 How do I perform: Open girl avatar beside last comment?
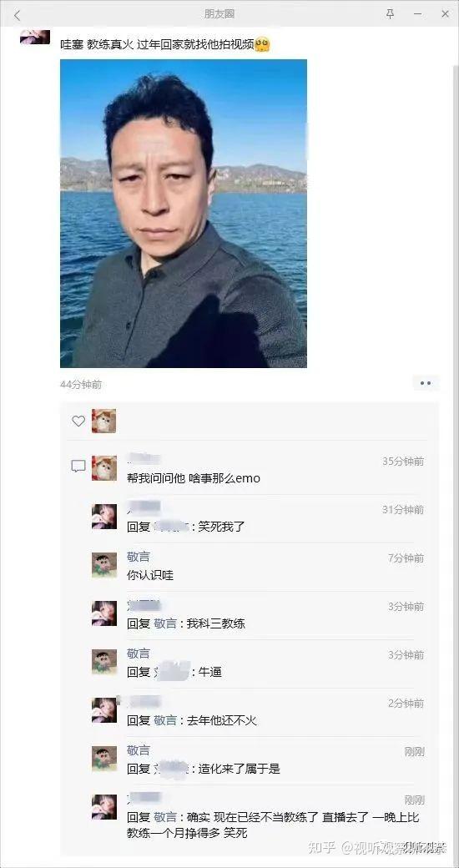pos(104,807)
